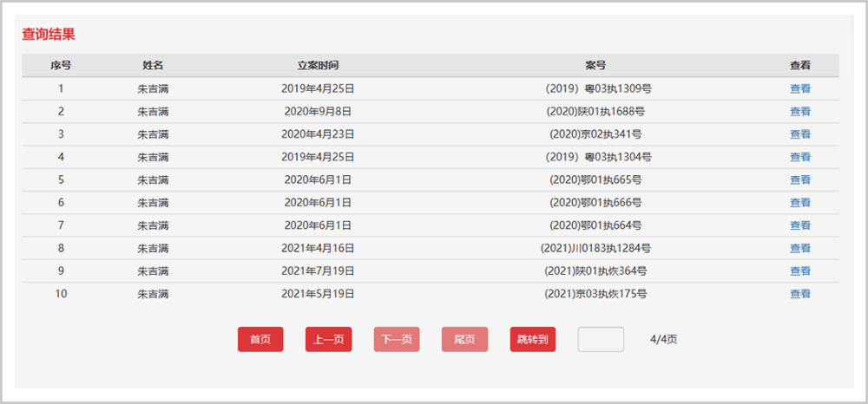The image size is (868, 404).
Task: Click 查看 in row 10 (京03执恢175号)
Action: (x=799, y=294)
